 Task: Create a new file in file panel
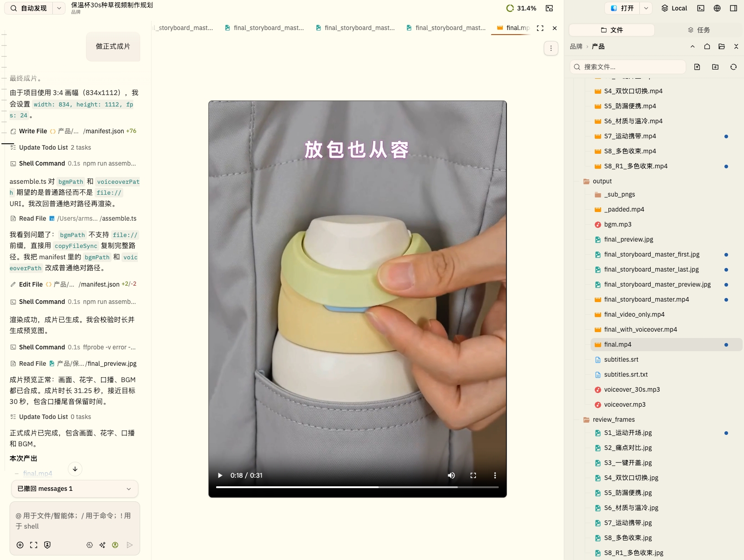[x=697, y=67]
